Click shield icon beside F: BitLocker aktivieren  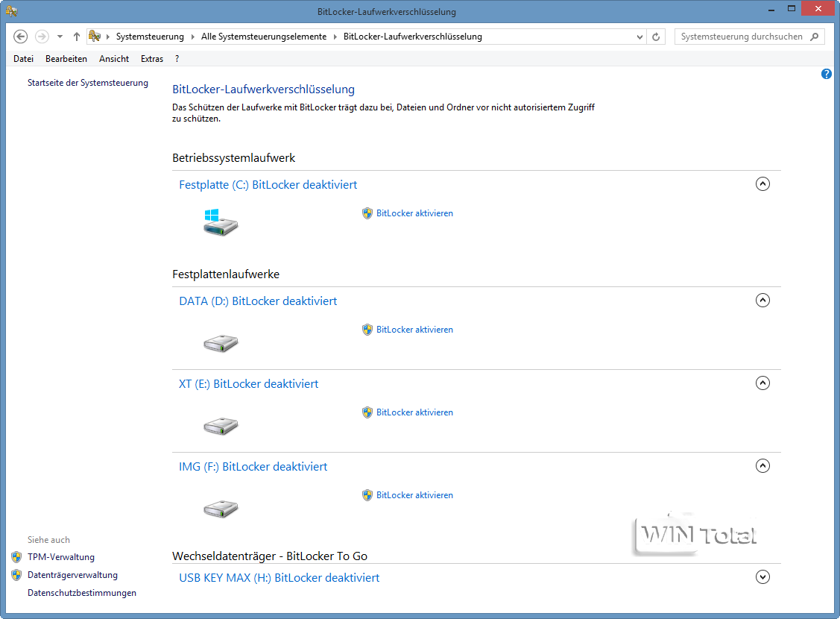pyautogui.click(x=367, y=495)
